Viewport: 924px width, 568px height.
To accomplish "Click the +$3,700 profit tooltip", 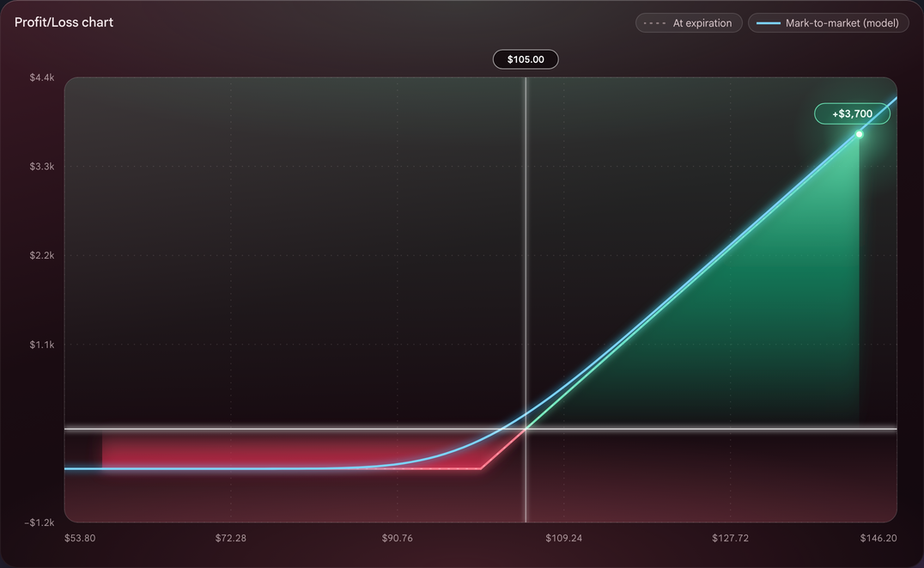I will point(852,113).
